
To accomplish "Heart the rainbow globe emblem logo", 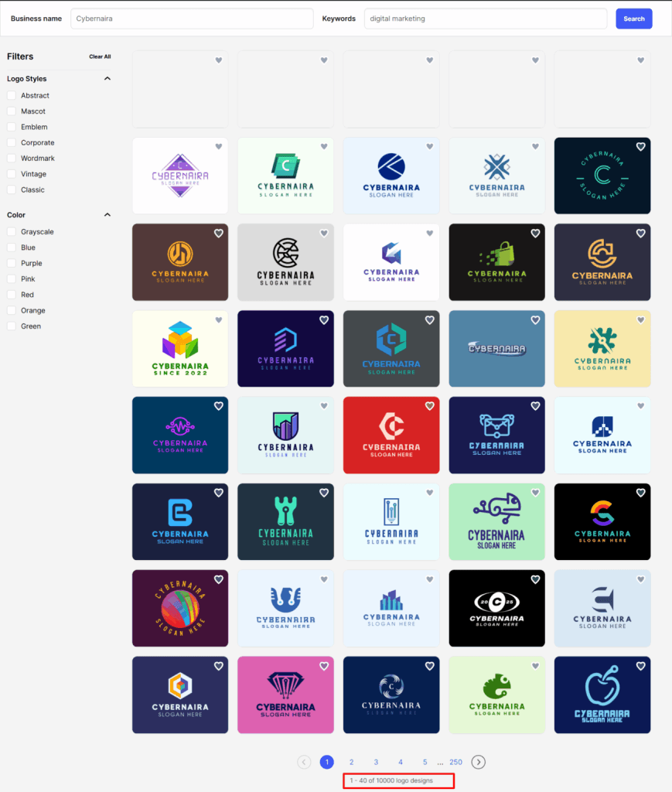I will 218,579.
